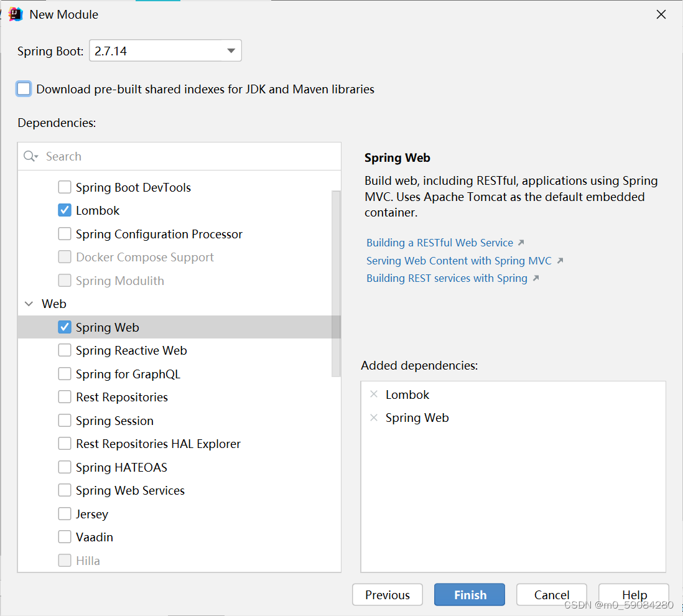
Task: Click inside the Dependencies search field
Action: tap(156, 156)
